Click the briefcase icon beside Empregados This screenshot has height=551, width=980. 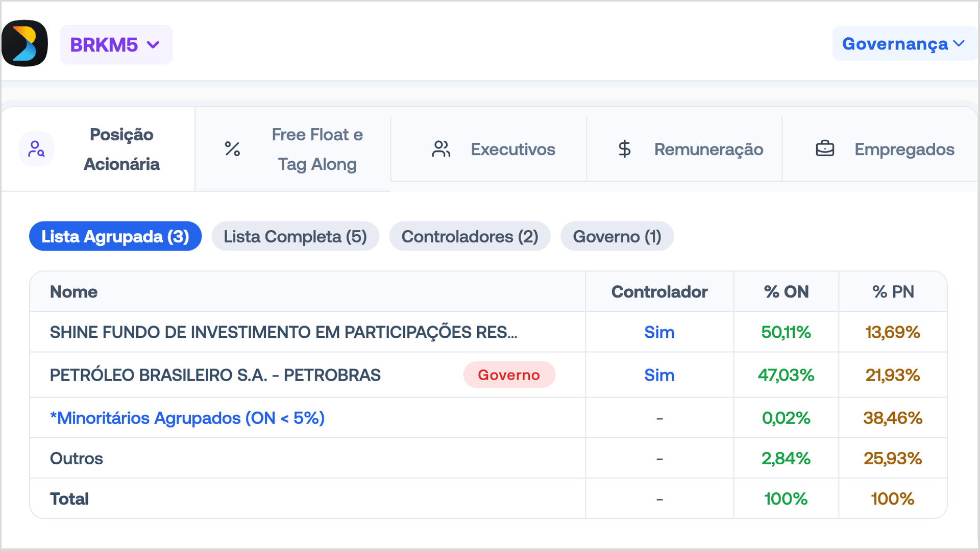coord(825,149)
